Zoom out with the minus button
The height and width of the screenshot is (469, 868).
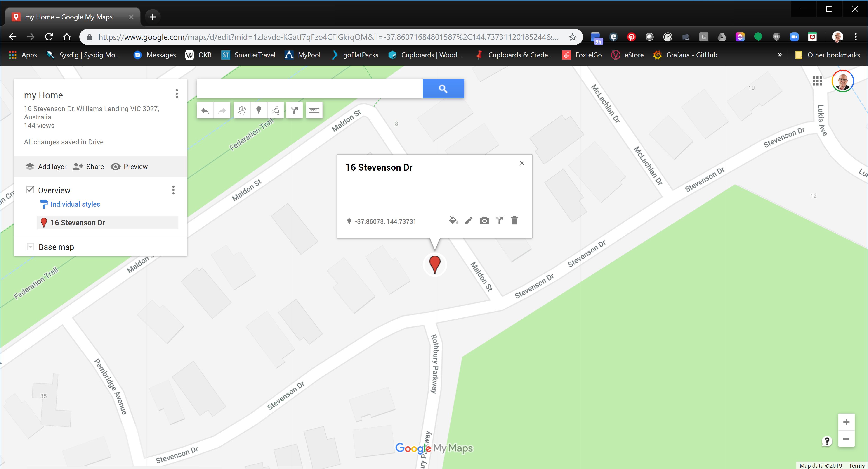(846, 439)
